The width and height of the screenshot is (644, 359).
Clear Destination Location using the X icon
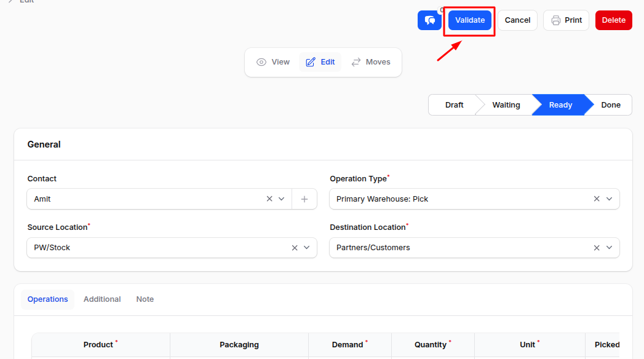596,247
